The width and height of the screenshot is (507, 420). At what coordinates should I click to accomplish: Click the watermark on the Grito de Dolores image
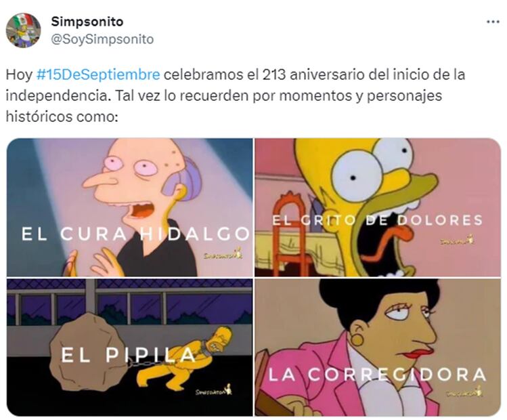(x=457, y=240)
